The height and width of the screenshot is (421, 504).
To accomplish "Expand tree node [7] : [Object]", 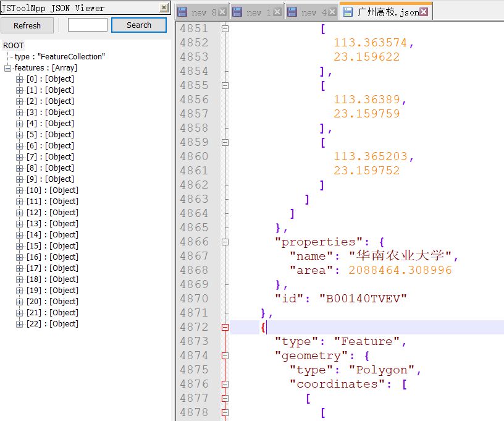I will 19,157.
